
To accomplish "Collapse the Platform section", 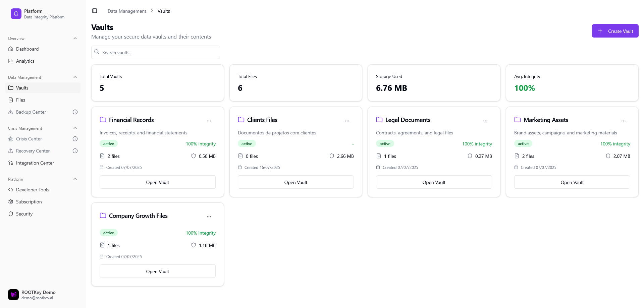I will tap(75, 179).
